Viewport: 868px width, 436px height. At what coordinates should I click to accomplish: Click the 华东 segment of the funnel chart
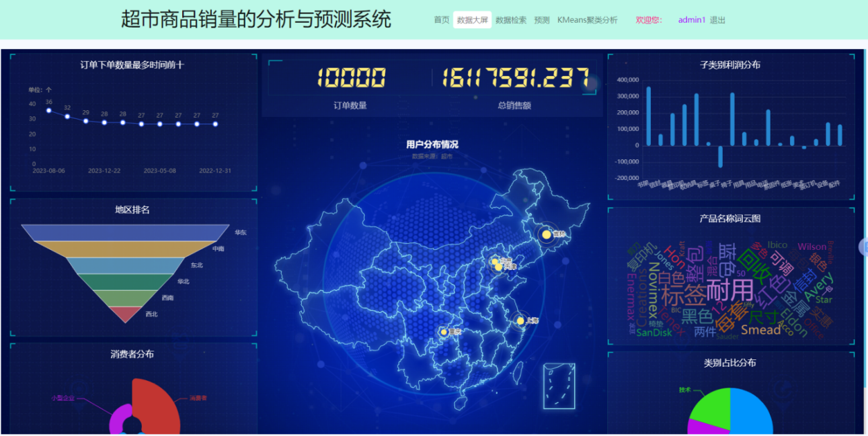(x=124, y=233)
